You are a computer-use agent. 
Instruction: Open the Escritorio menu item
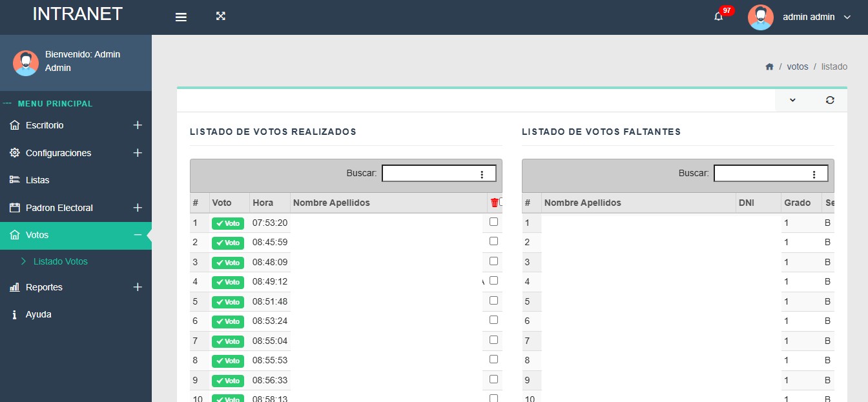(x=76, y=125)
